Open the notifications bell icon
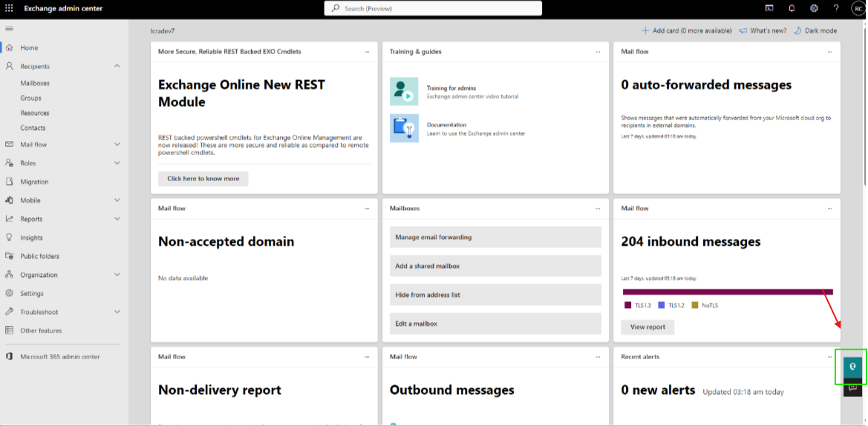 [x=792, y=8]
